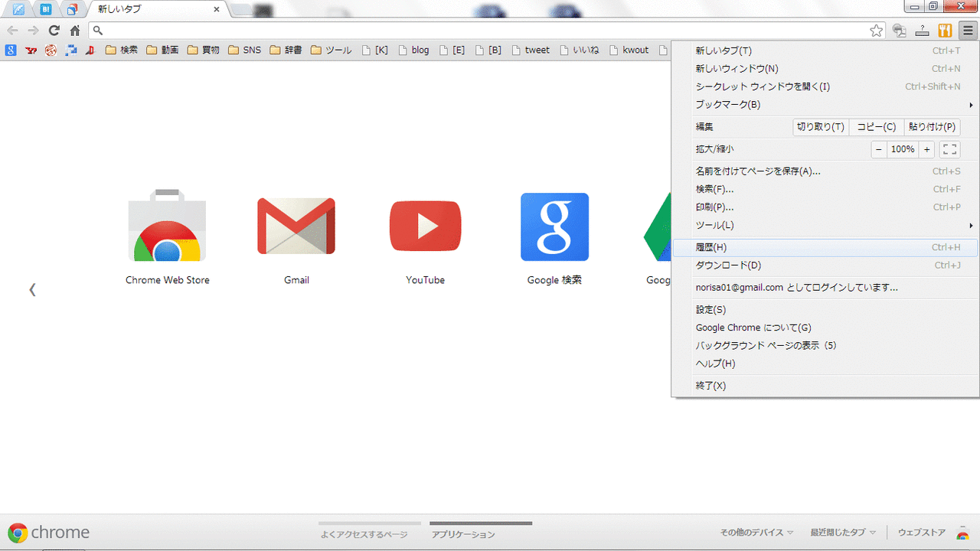
Task: Expand the ブックマーク(B) submenu
Action: pyautogui.click(x=825, y=104)
